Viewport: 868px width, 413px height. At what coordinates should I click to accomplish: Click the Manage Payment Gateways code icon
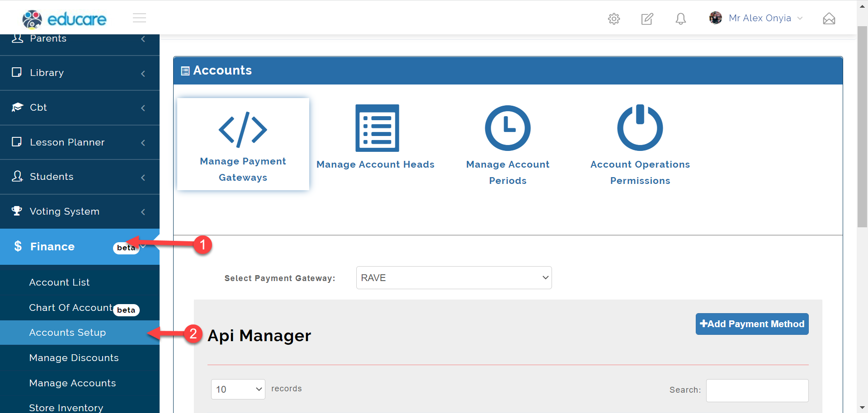click(x=243, y=130)
